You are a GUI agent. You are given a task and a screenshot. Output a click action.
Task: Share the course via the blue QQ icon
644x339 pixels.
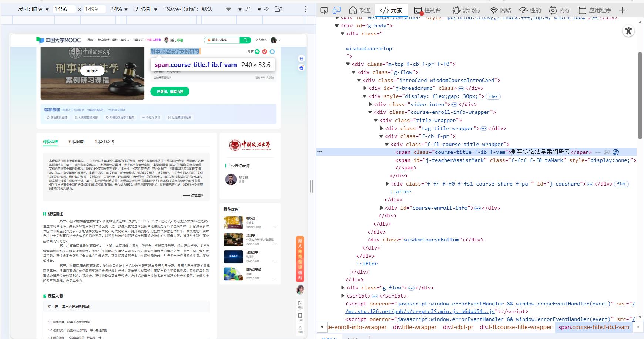click(272, 52)
